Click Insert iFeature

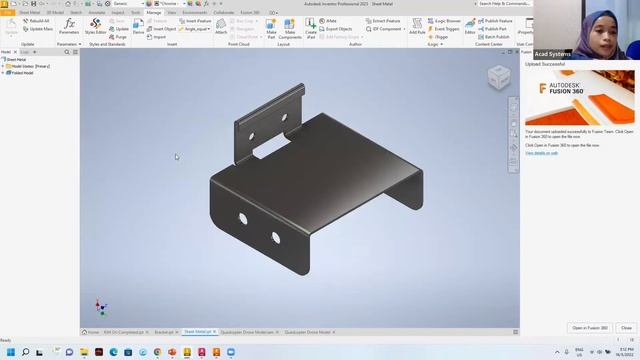[196, 21]
